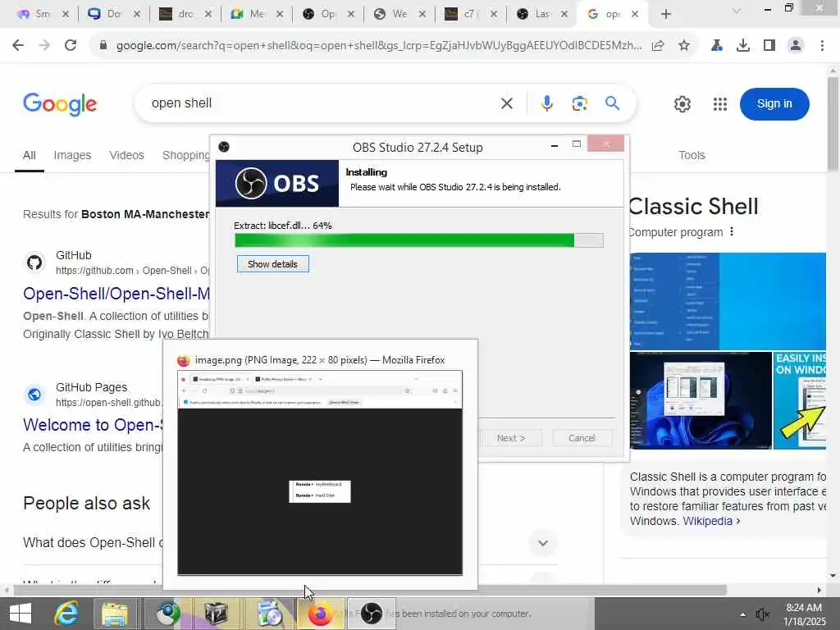Switch to Videos search tab

[x=126, y=155]
